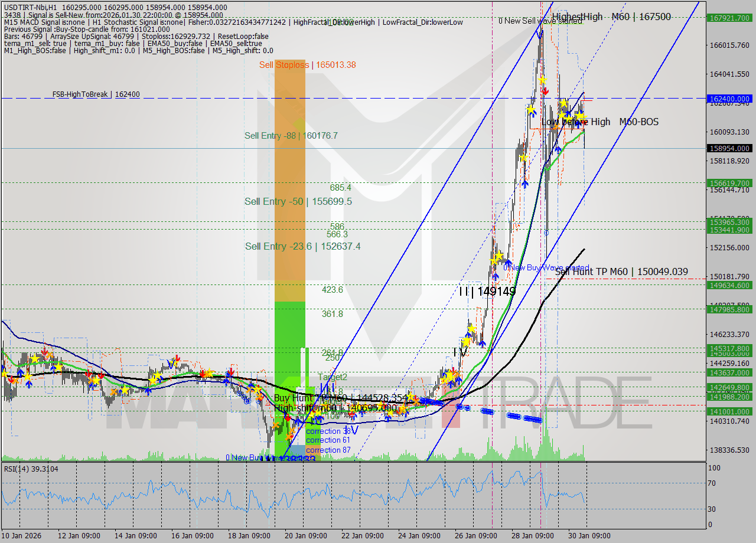Click the orange star beside the Low before High label

[558, 125]
